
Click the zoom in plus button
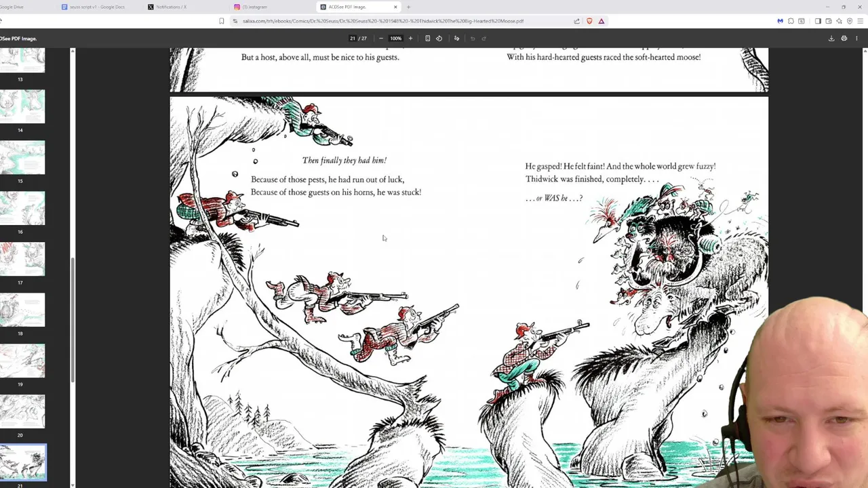(410, 38)
